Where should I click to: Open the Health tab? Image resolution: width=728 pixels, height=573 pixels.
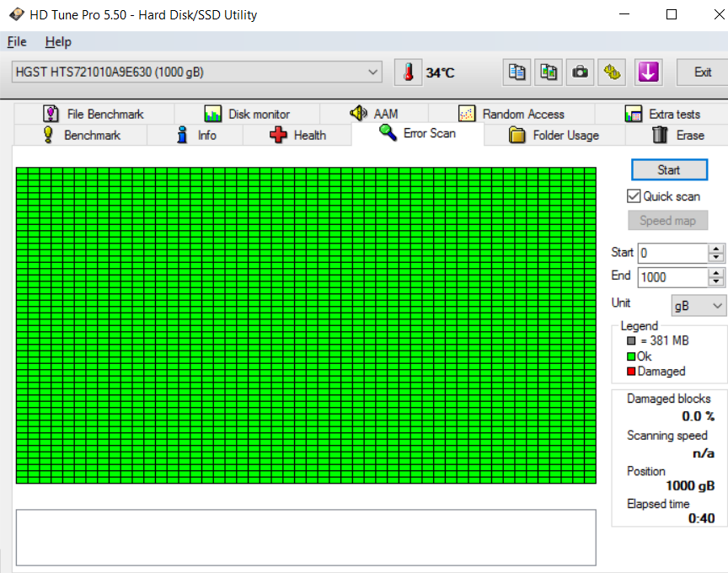pos(297,135)
